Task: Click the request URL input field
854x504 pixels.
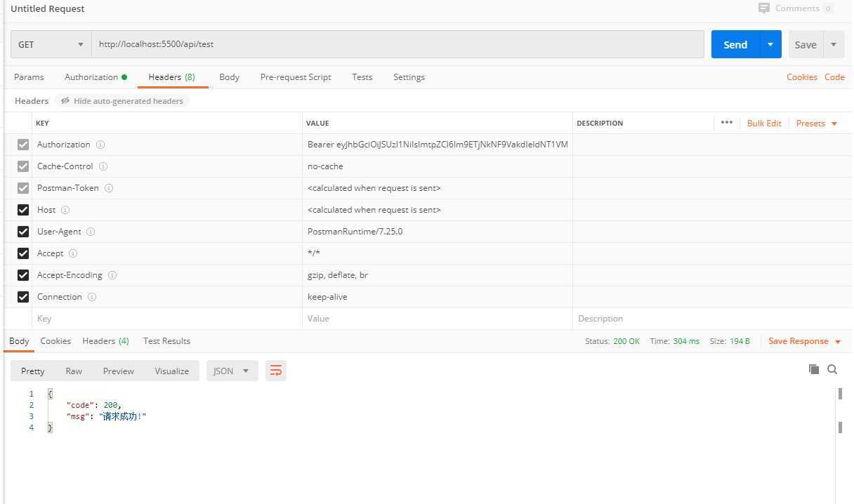Action: click(398, 44)
